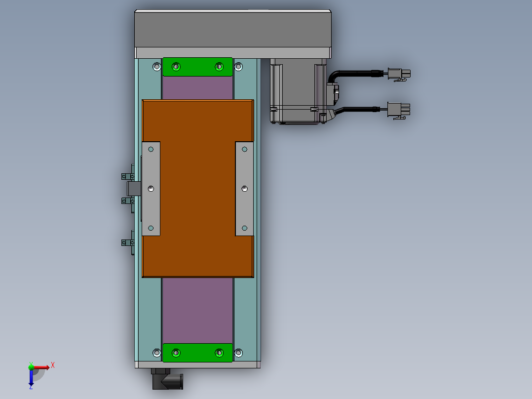Screen dimensions: 532x399
Task: Select the top-left bolt of the base frame
Action: click(x=156, y=67)
